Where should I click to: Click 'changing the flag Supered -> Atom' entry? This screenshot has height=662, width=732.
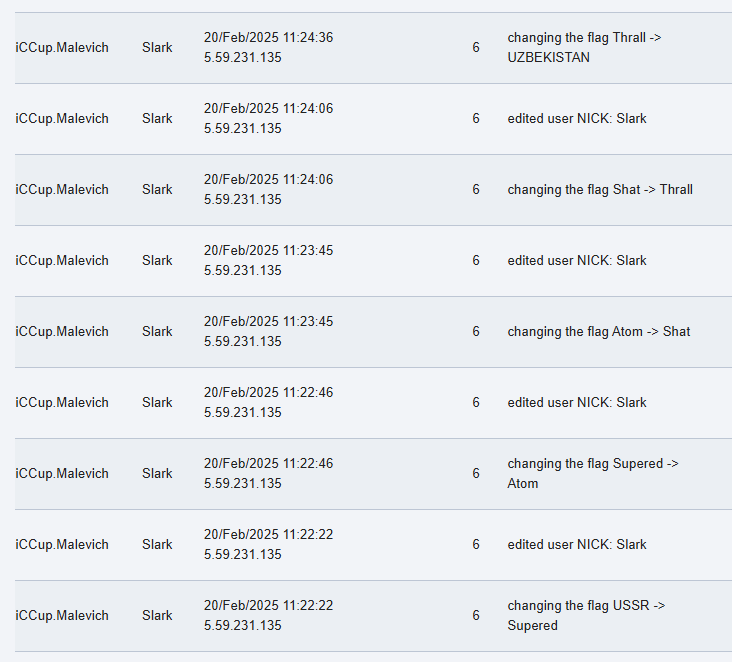[x=593, y=473]
